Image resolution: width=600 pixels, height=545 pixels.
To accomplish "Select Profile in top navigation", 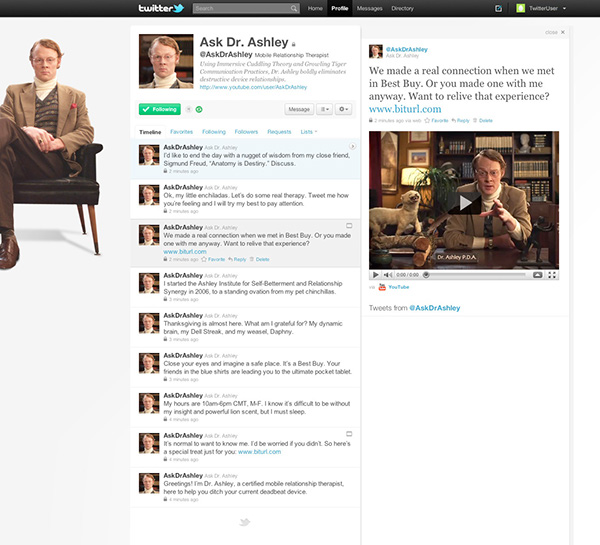I will [340, 8].
